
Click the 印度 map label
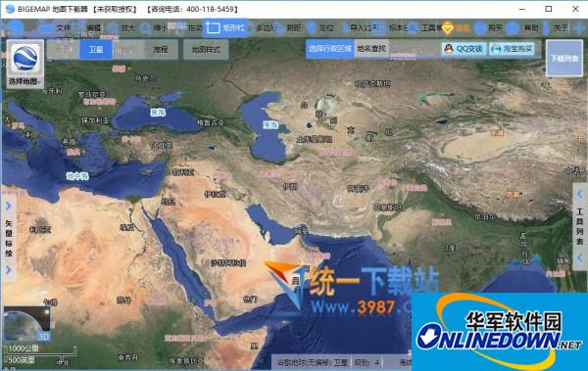[x=449, y=248]
